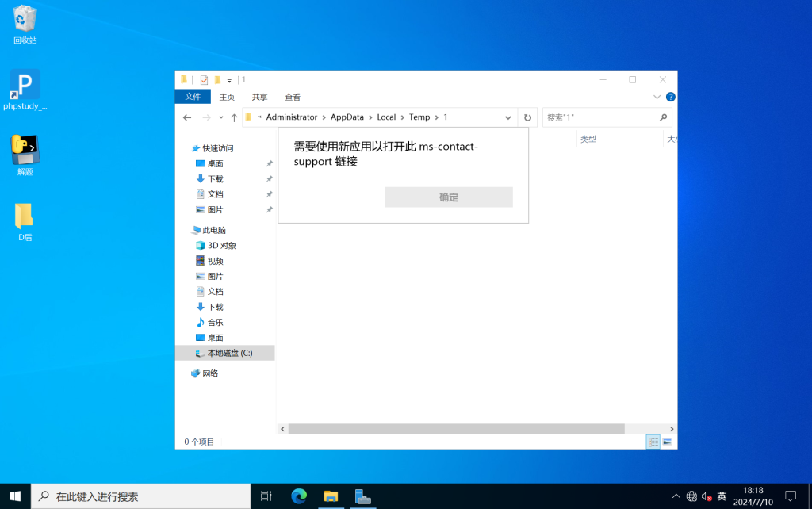The image size is (812, 509).
Task: Open the phpstudy desktop shortcut
Action: tap(25, 89)
